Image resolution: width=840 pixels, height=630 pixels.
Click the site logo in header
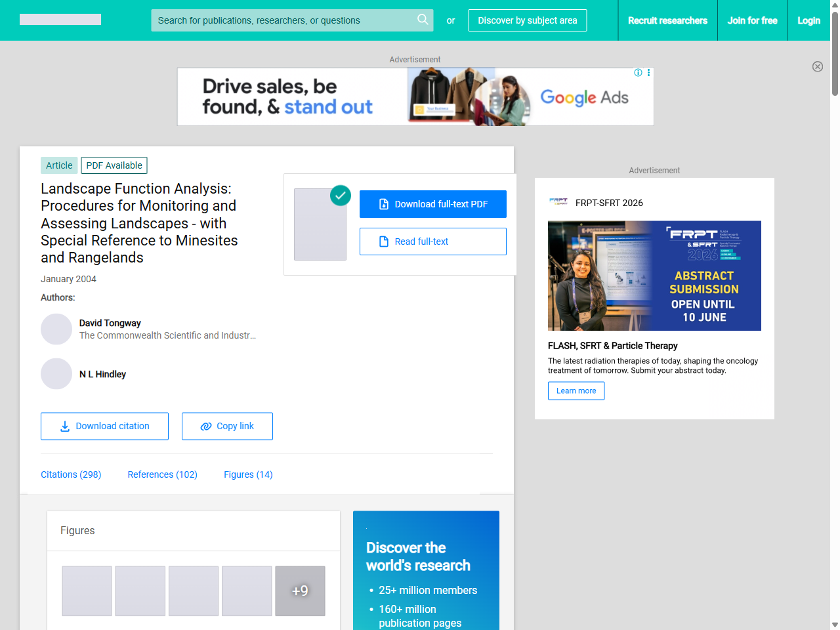60,20
